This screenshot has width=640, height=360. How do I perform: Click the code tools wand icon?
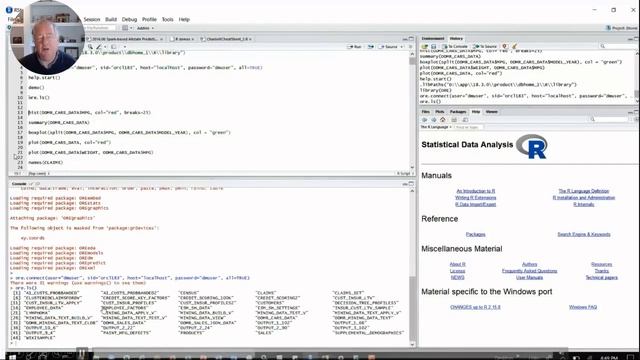(99, 47)
